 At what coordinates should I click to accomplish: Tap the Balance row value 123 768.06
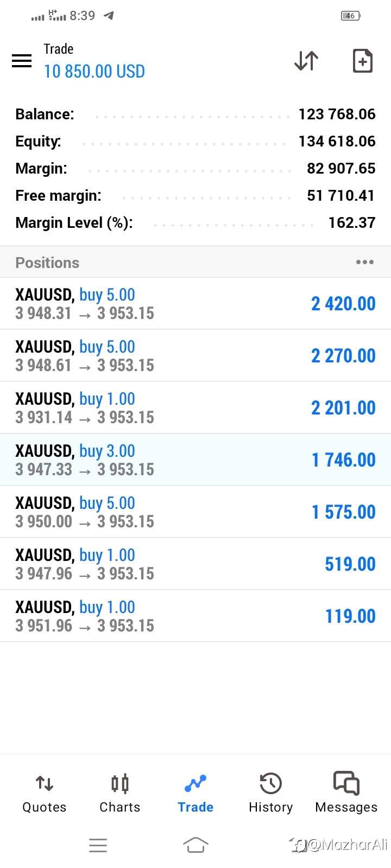pos(337,114)
